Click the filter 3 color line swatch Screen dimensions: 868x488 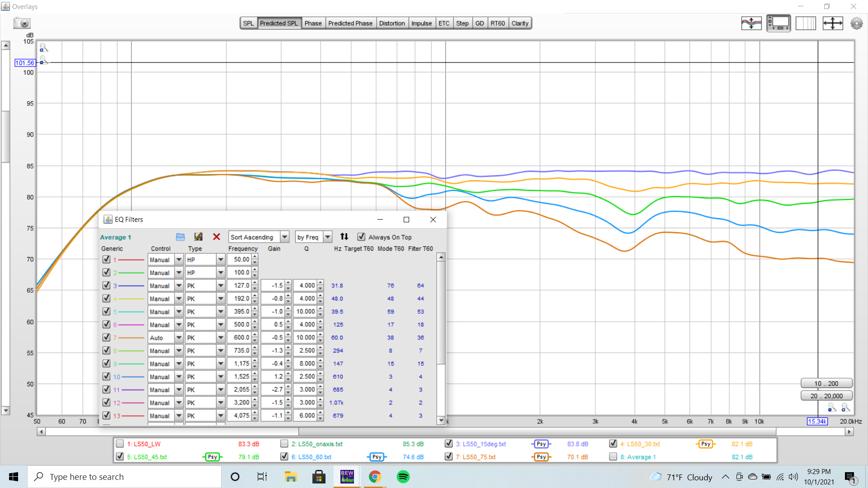pyautogui.click(x=131, y=286)
